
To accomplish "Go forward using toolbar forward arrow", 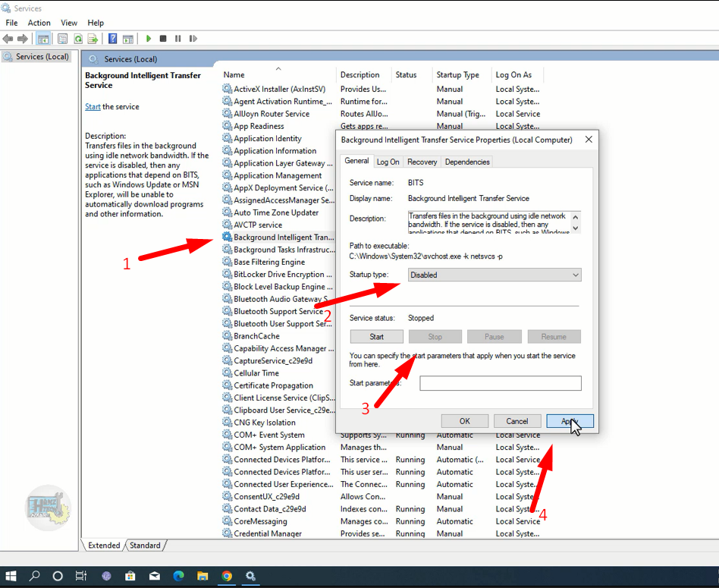I will 23,39.
